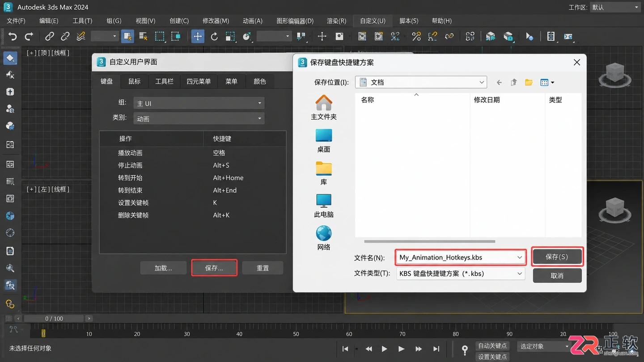Click the Redo arrow in the toolbar

coord(29,36)
